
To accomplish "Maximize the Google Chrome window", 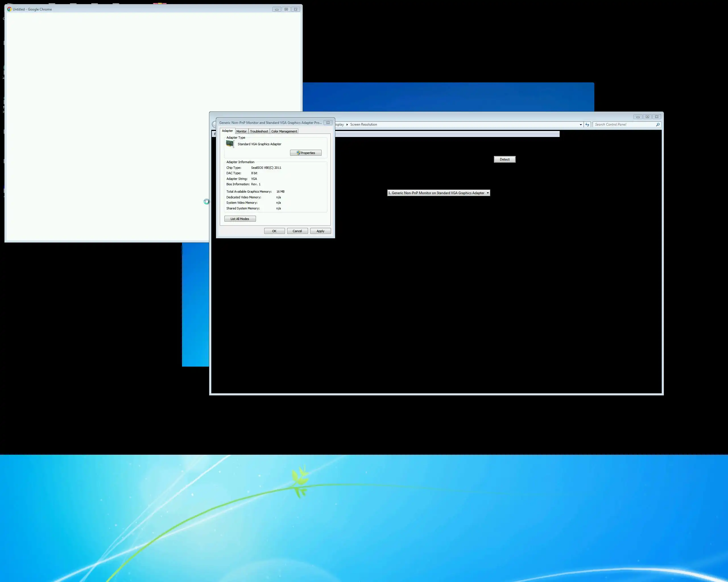I will pos(286,9).
